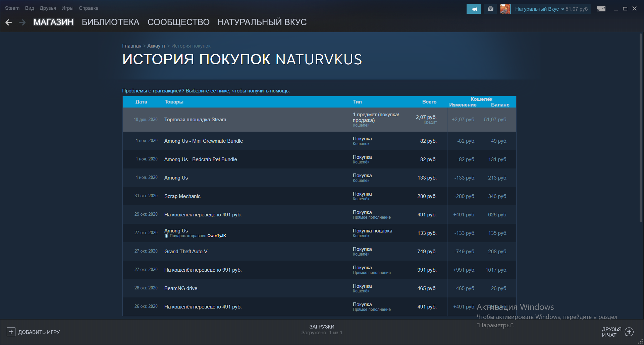Image resolution: width=644 pixels, height=345 pixels.
Task: Open the Справка menu
Action: click(x=89, y=8)
